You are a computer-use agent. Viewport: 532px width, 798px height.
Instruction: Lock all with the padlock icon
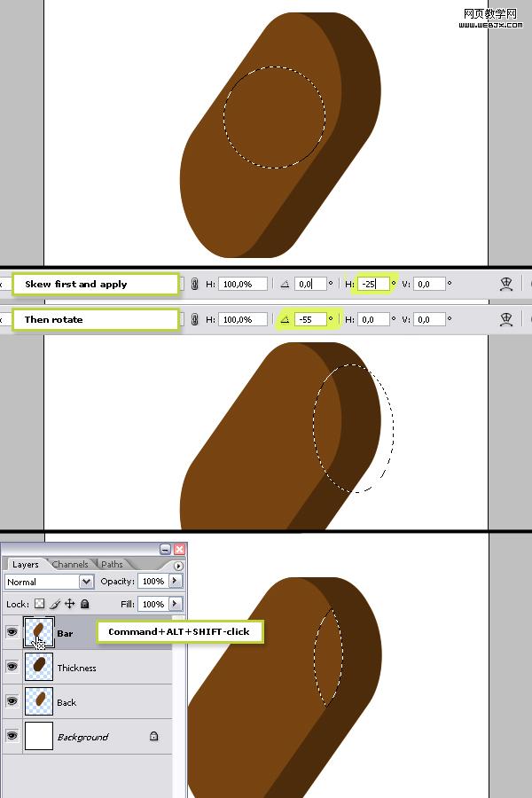[85, 604]
